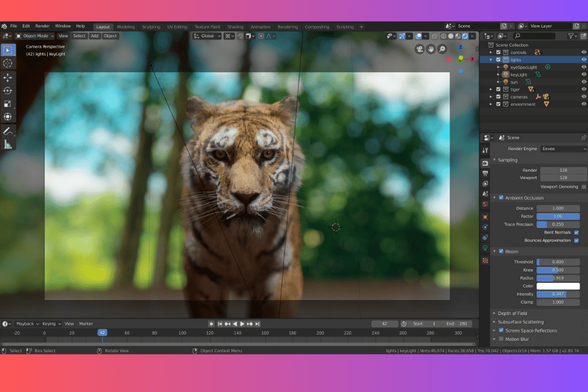This screenshot has height=392, width=588.
Task: Click the camera view icon in the viewport
Action: [420, 49]
